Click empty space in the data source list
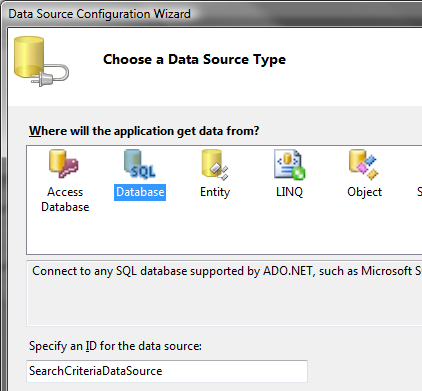Screen dimensions: 422x391 pos(224,235)
